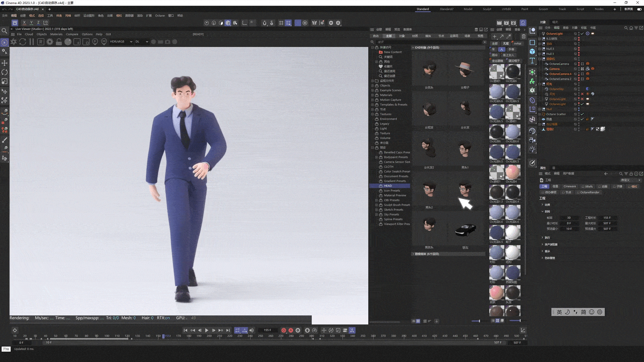Click Octane restart render circular arrows icon
The height and width of the screenshot is (362, 644).
point(22,42)
